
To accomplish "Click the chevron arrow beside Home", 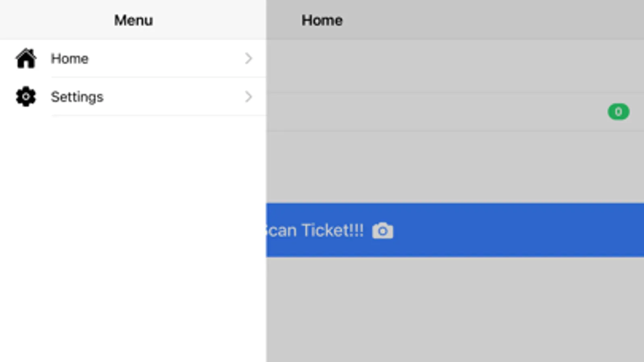I will coord(248,59).
